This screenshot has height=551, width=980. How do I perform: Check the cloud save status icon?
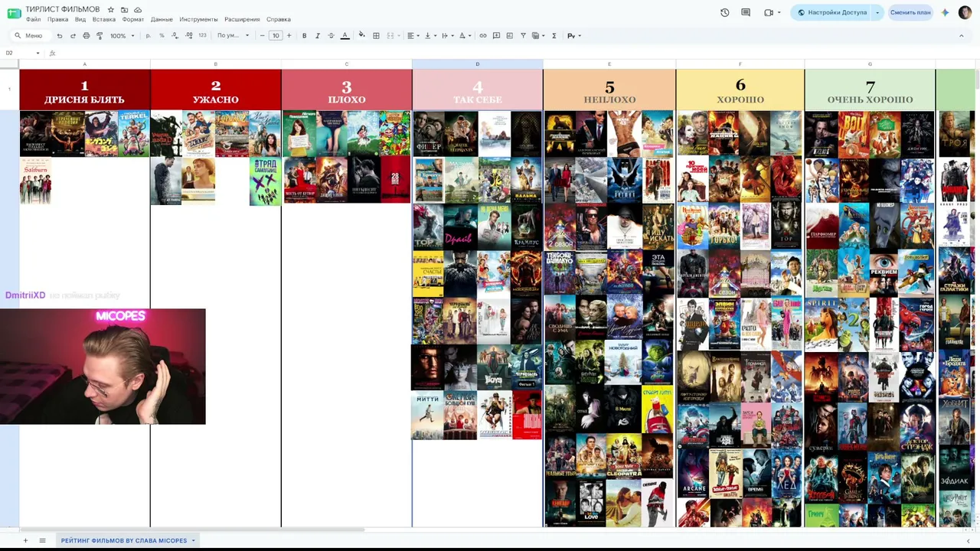click(x=138, y=10)
